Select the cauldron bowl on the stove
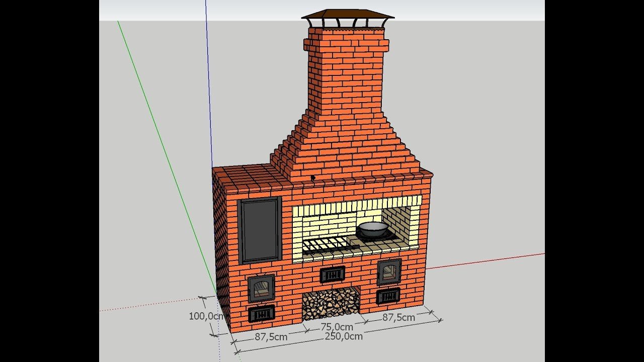 tap(372, 229)
